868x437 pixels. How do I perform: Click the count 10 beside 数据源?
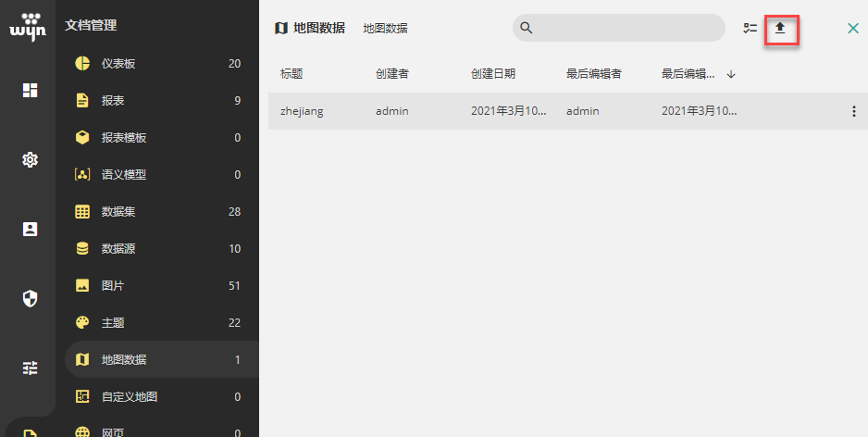235,249
